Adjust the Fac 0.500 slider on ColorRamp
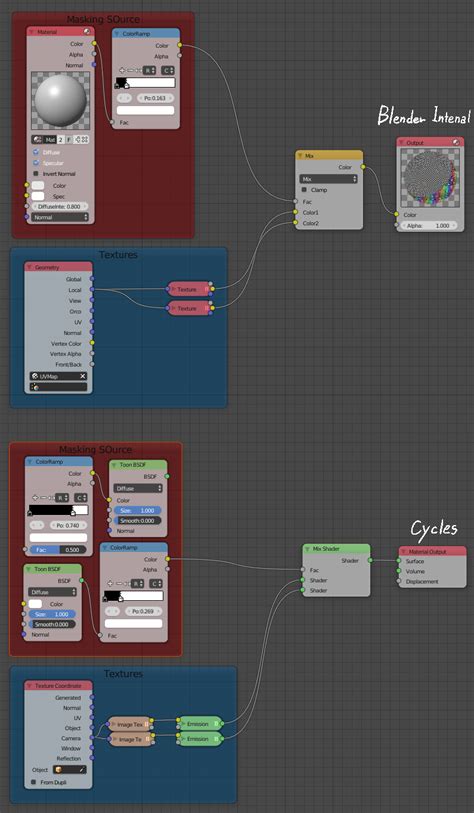The image size is (474, 813). (x=59, y=550)
